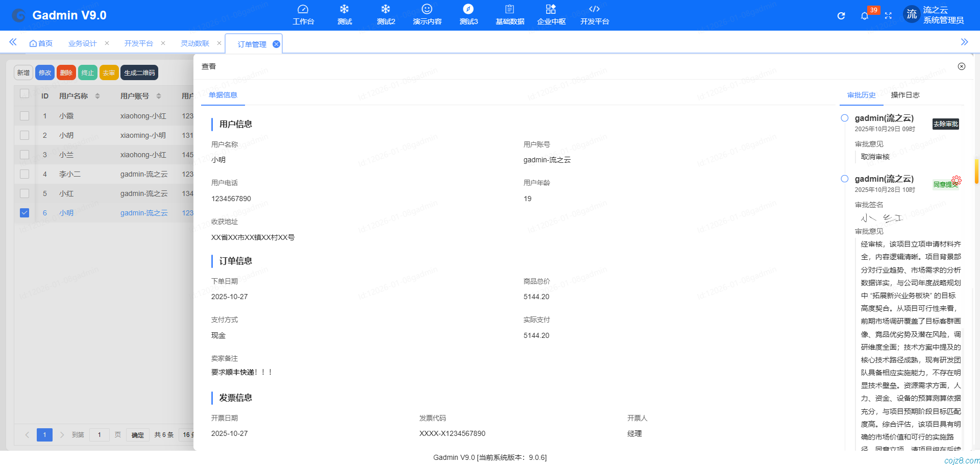Sort by the 用户账号 column arrows
The width and height of the screenshot is (980, 465).
pyautogui.click(x=158, y=96)
